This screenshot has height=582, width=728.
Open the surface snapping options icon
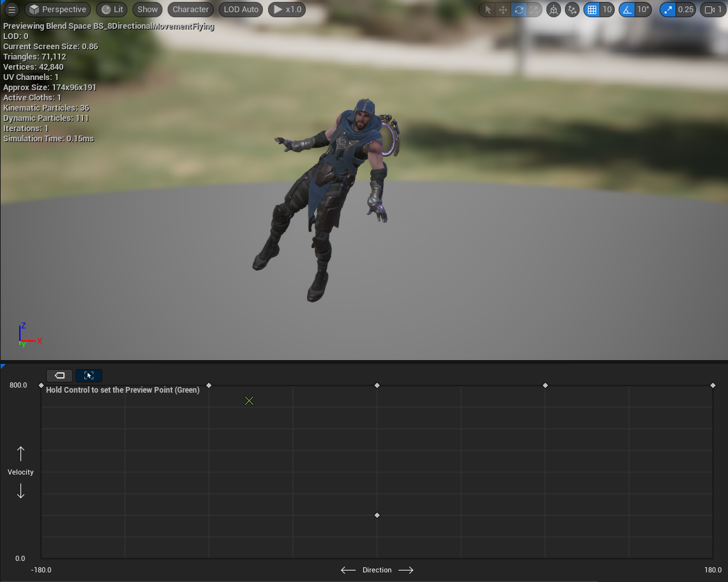[572, 10]
